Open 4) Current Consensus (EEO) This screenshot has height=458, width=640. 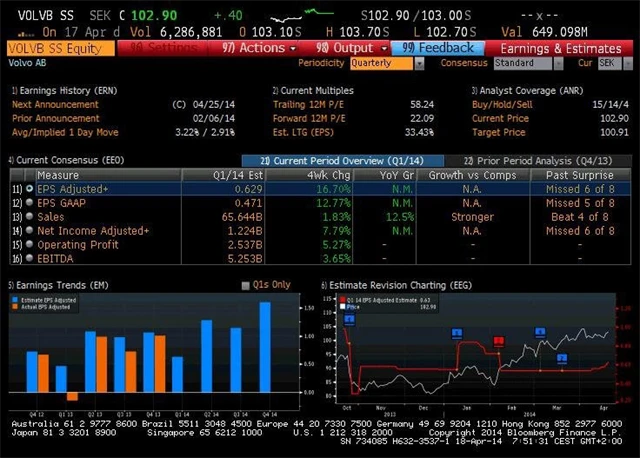click(66, 160)
